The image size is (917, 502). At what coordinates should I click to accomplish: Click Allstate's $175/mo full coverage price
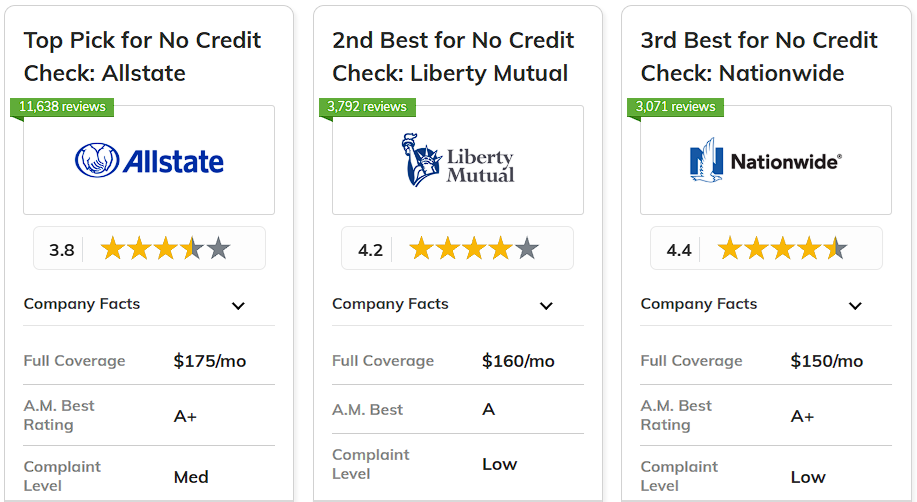(210, 361)
